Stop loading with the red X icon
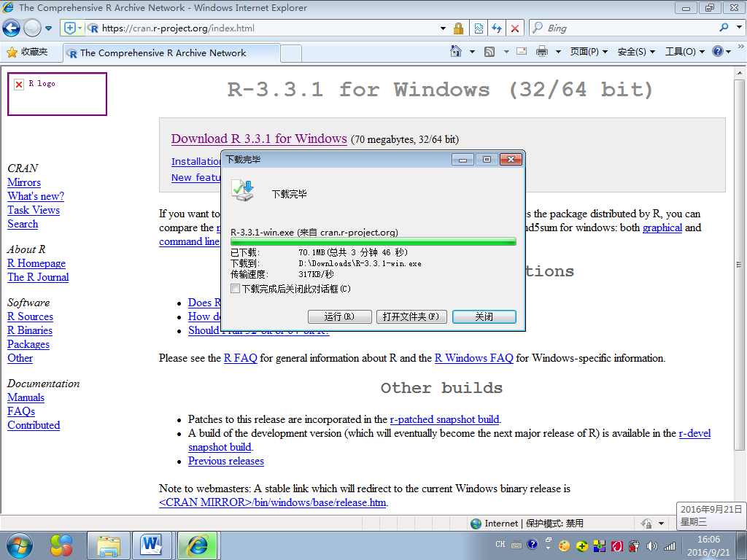This screenshot has height=560, width=747. (x=514, y=28)
